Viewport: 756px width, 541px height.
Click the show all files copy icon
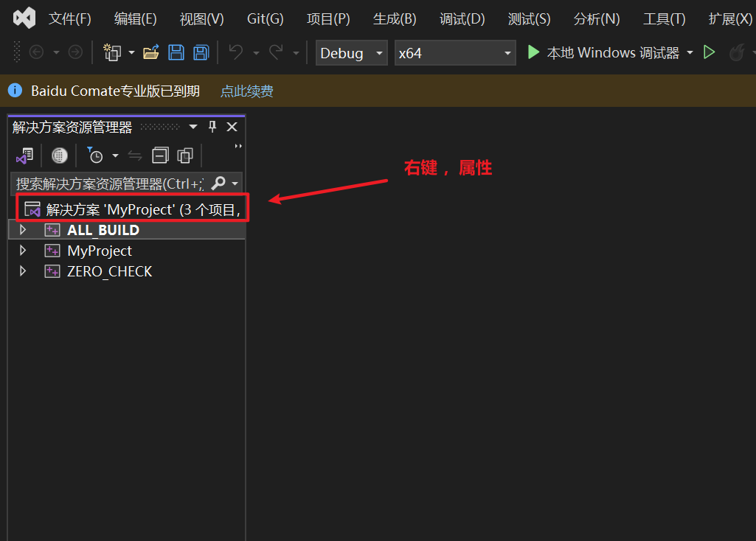(x=185, y=155)
